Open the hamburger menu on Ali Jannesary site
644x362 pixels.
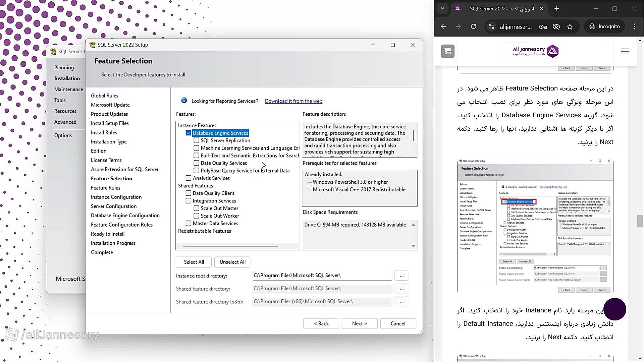[625, 52]
